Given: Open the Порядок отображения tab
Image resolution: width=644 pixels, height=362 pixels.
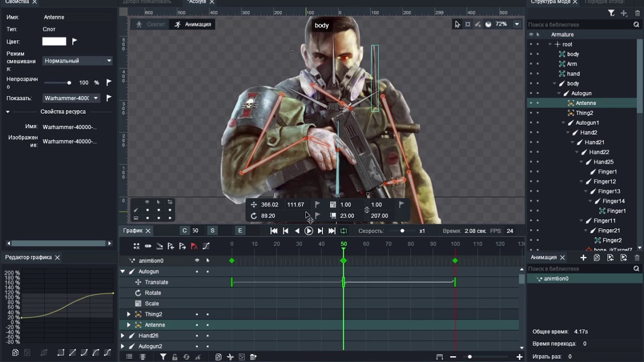Looking at the screenshot, I should [604, 2].
